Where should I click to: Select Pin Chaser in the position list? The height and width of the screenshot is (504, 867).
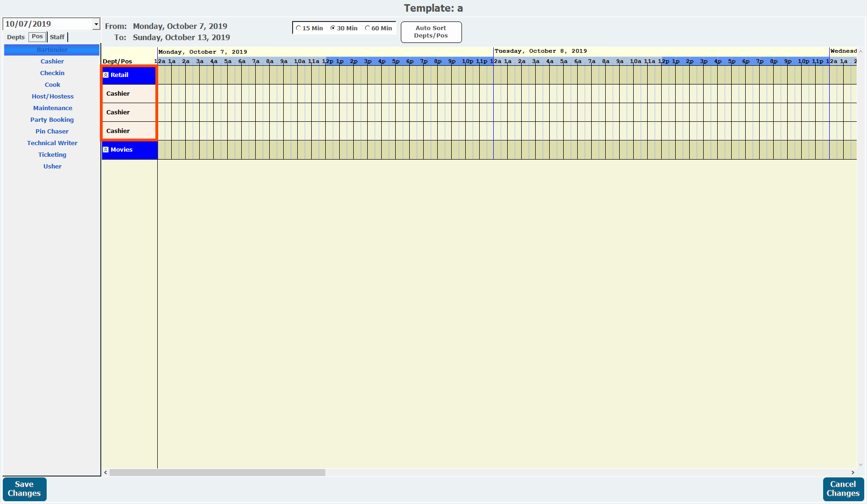(52, 132)
